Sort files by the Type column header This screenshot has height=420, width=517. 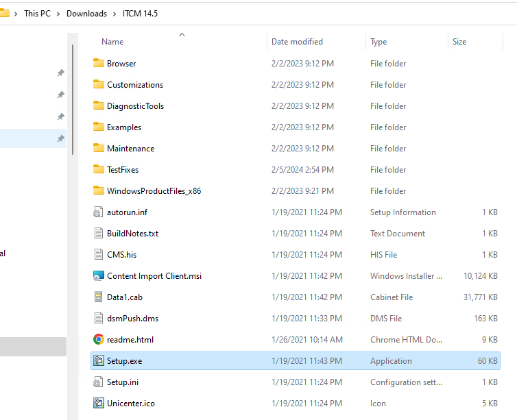[x=378, y=42]
